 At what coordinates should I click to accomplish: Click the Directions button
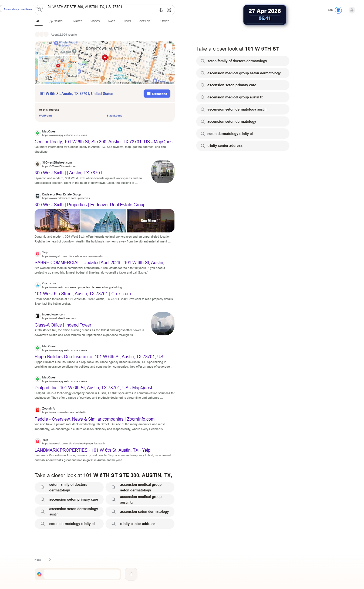coord(157,94)
